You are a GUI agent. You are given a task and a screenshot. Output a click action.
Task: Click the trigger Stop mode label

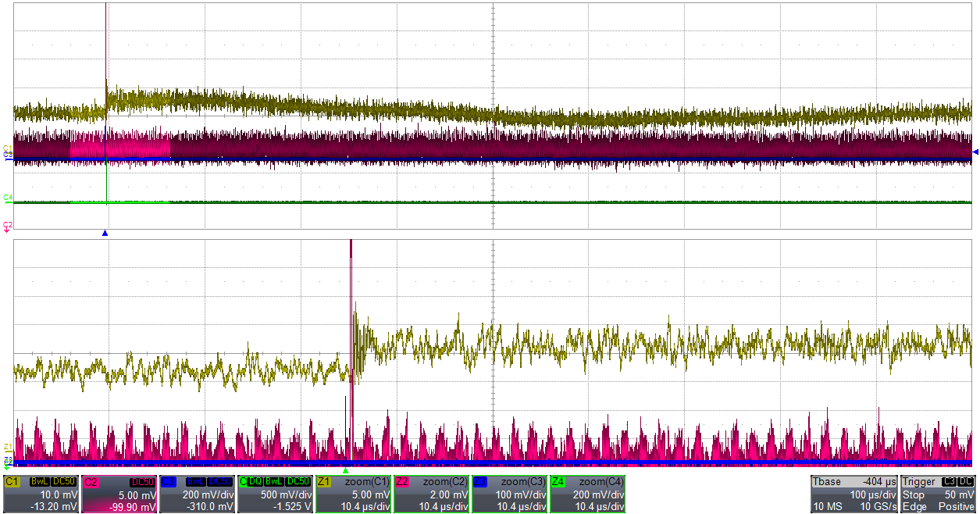[x=913, y=494]
